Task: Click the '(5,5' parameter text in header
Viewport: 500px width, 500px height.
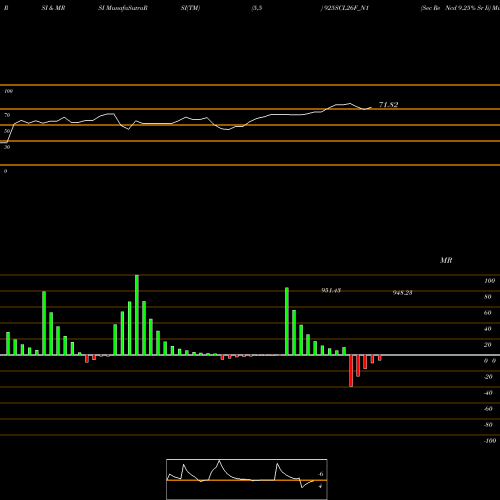Action: [x=257, y=8]
